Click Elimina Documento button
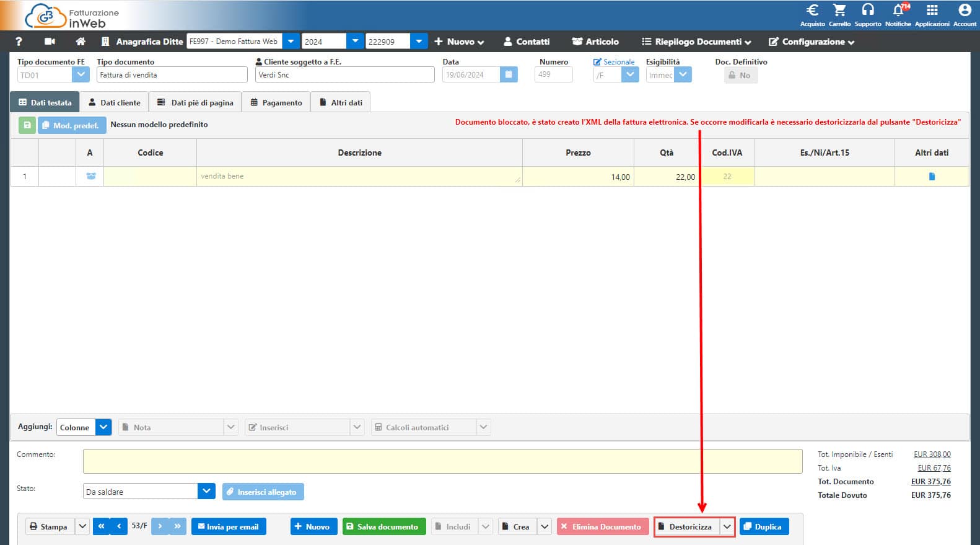The width and height of the screenshot is (980, 545). coord(602,526)
